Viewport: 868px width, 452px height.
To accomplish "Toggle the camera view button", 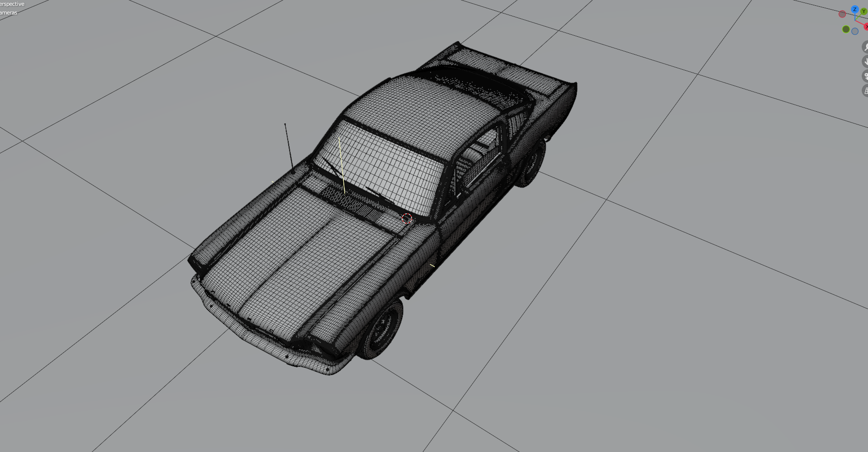I will (866, 76).
